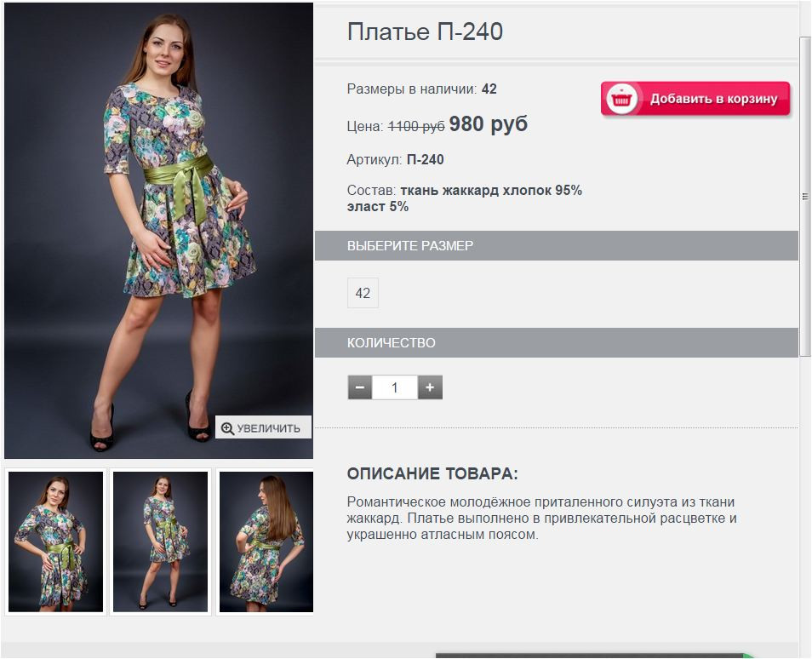The width and height of the screenshot is (812, 659).
Task: Click the magnifier icon next to Увеличить
Action: [227, 428]
